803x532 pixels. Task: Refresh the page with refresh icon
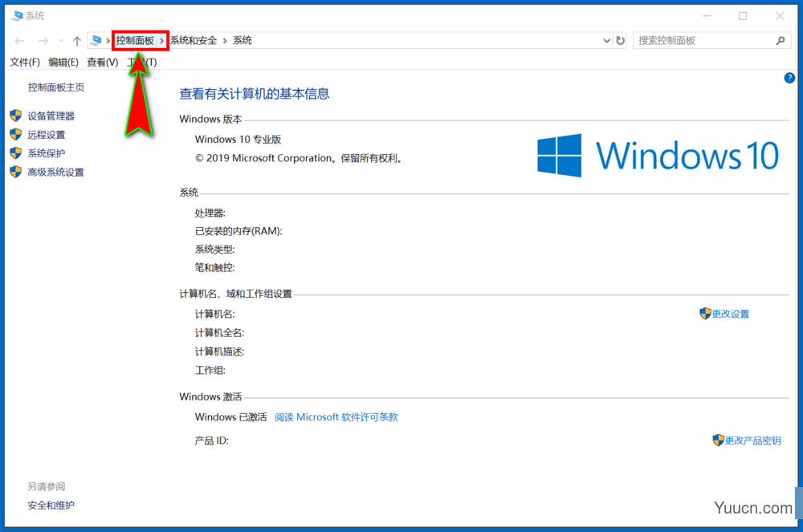[620, 40]
